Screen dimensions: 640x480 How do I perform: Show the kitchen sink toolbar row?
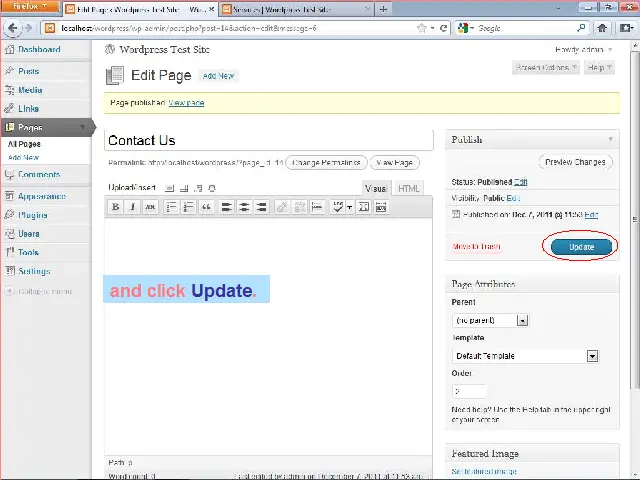click(x=381, y=207)
